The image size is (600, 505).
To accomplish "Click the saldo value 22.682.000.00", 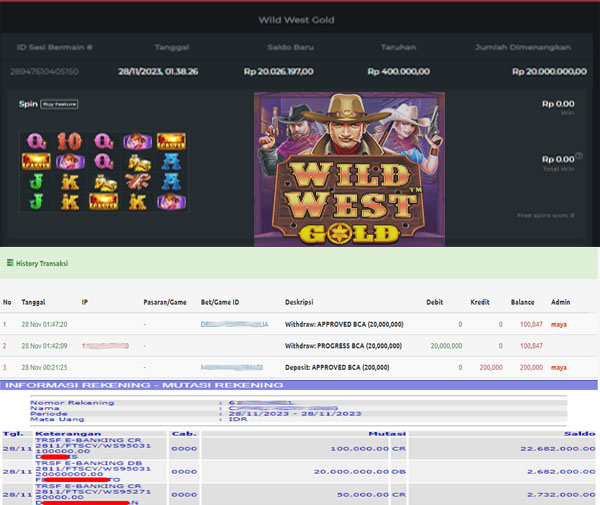I will (x=558, y=448).
